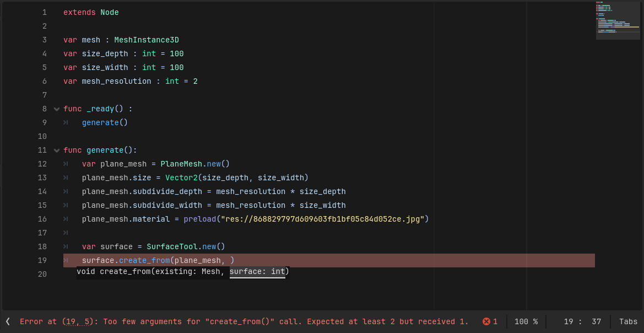Click the 100 % zoom level button
644x333 pixels.
(526, 321)
